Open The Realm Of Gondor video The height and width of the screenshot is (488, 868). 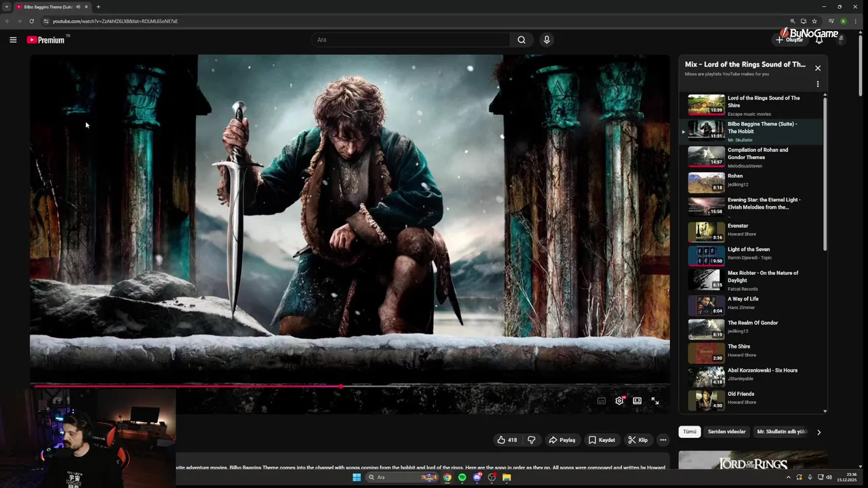click(x=752, y=329)
